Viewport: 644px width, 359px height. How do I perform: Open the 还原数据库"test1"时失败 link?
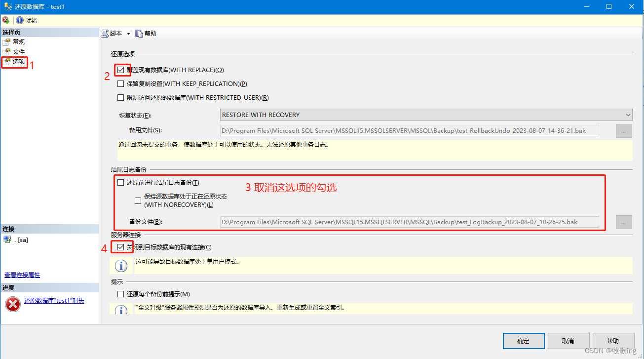pos(54,301)
